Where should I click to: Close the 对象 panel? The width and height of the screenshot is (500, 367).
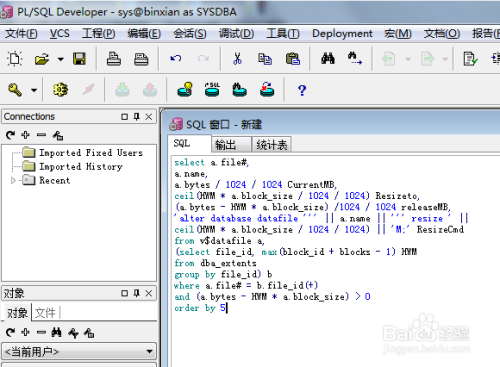pos(149,293)
